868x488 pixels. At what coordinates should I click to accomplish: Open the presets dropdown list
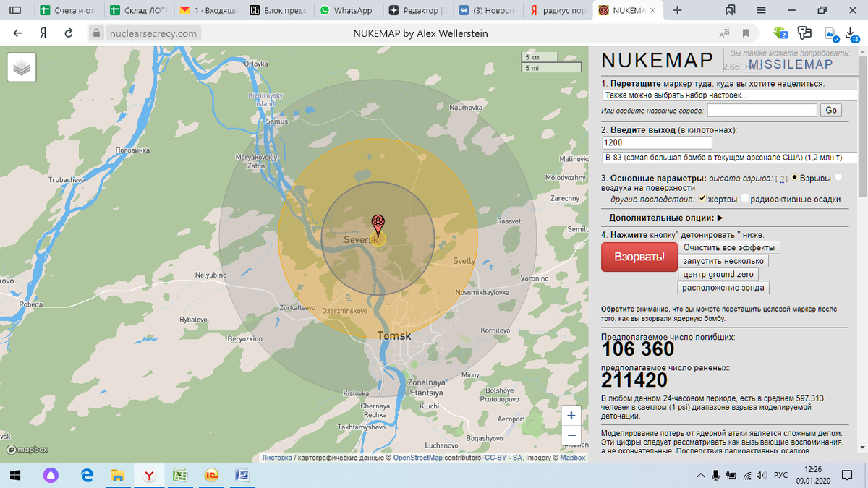coord(728,95)
